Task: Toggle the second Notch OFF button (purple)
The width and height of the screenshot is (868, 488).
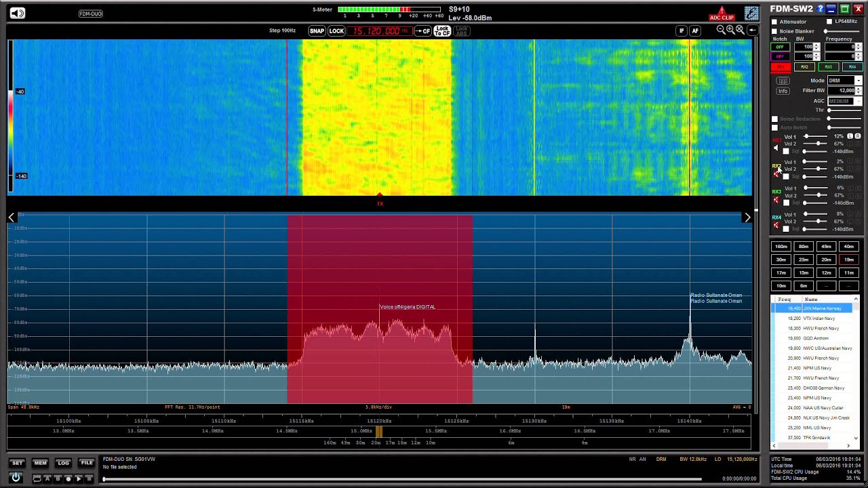Action: click(780, 56)
